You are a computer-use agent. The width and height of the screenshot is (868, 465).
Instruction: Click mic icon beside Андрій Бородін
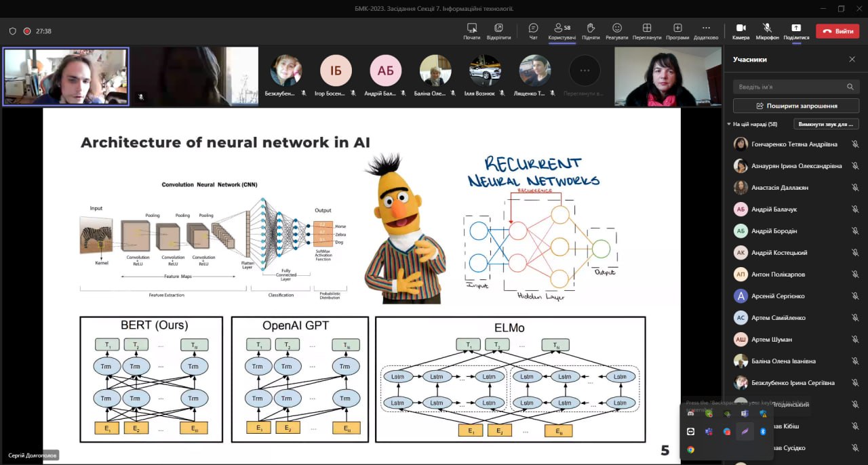855,231
